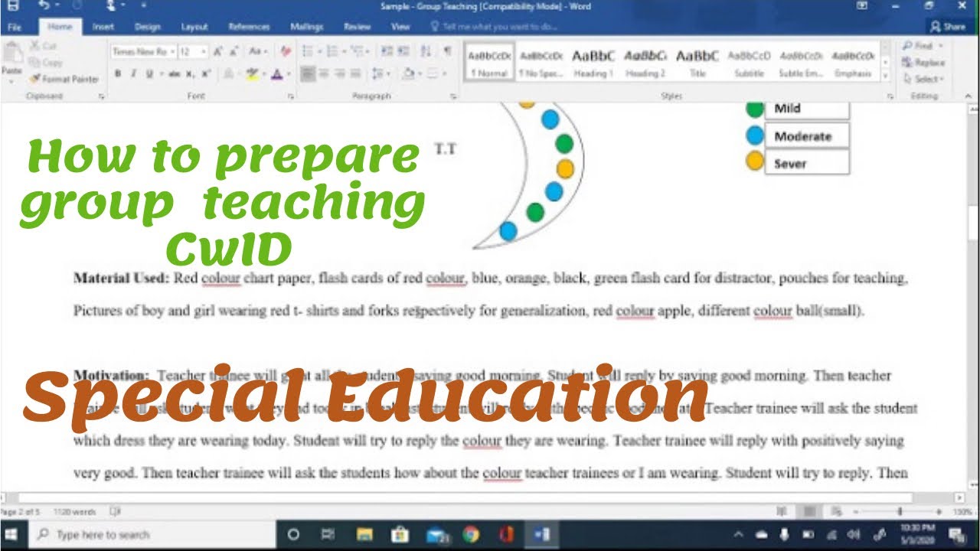Cut the selected text
The height and width of the screenshot is (551, 980).
(44, 46)
